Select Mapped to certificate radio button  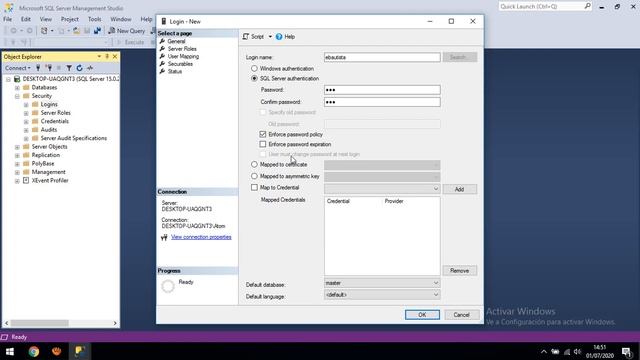254,164
